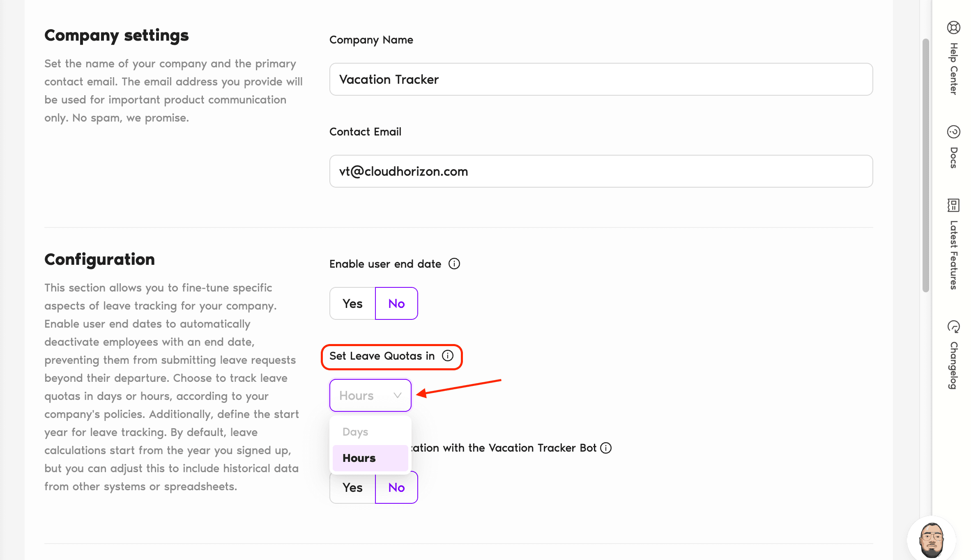Click the chevron arrow in Hours dropdown
This screenshot has width=971, height=560.
click(x=397, y=395)
